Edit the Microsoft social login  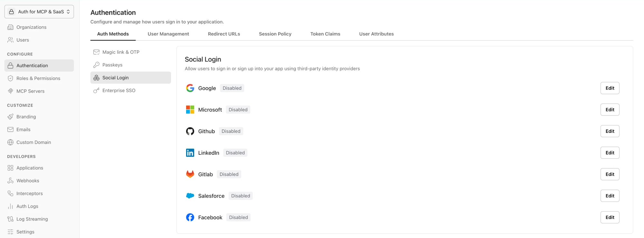coord(610,110)
